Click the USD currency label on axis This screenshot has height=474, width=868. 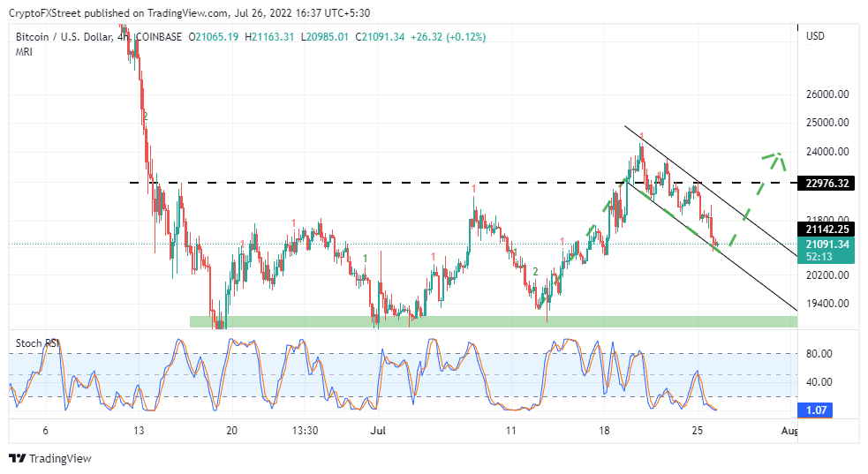click(815, 36)
